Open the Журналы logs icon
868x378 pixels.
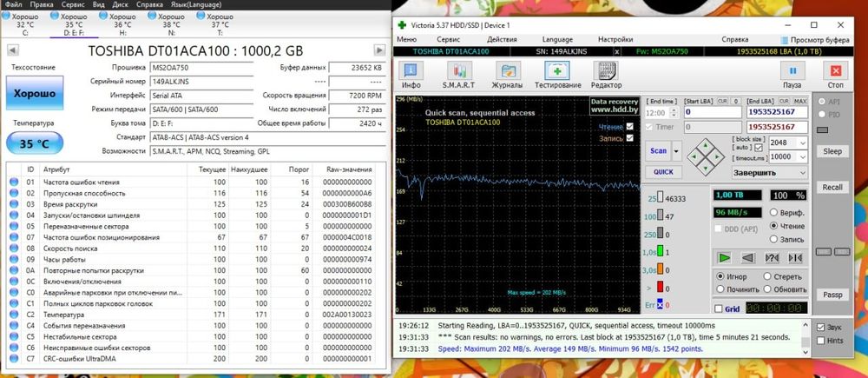507,71
